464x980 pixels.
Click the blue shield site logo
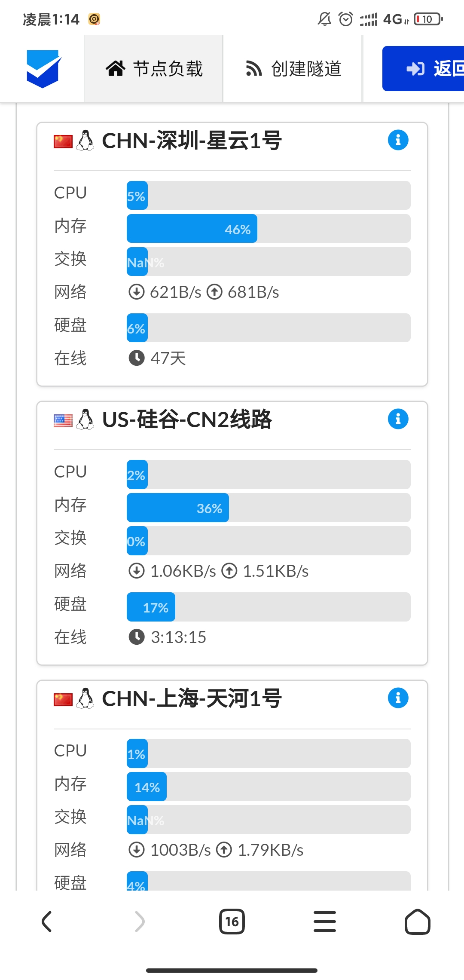click(x=42, y=69)
